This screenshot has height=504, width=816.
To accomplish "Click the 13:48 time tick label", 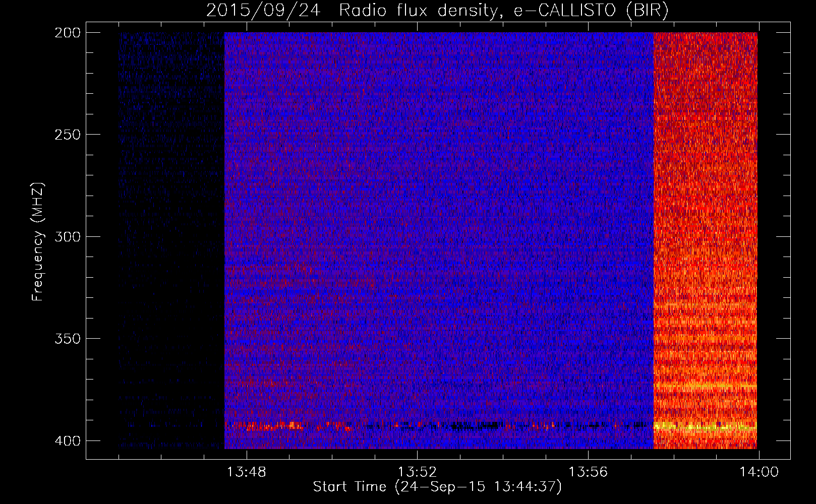I will (247, 472).
